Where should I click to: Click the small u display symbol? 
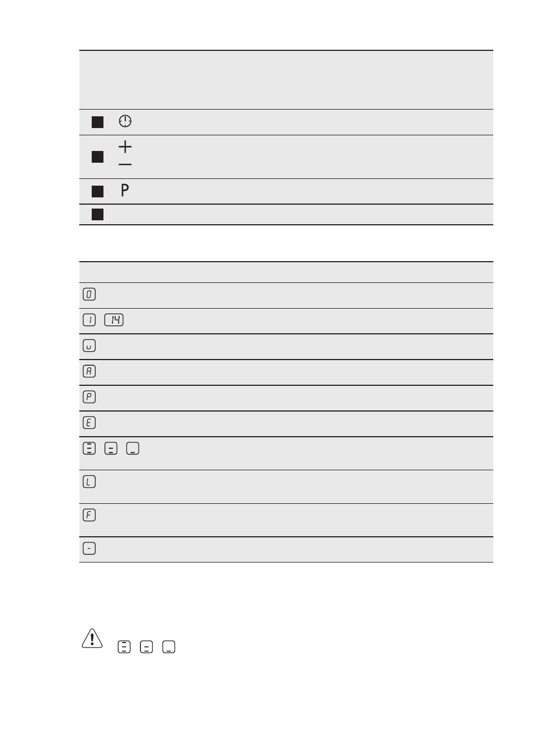click(x=89, y=346)
